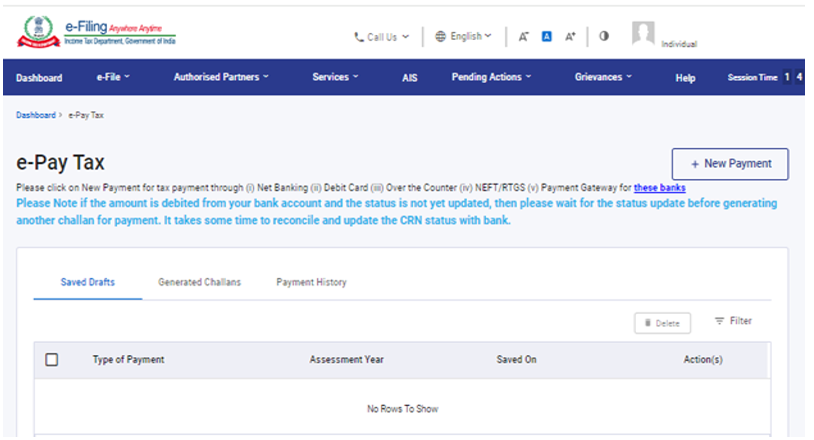The image size is (814, 440).
Task: Toggle high contrast mode icon
Action: [604, 36]
